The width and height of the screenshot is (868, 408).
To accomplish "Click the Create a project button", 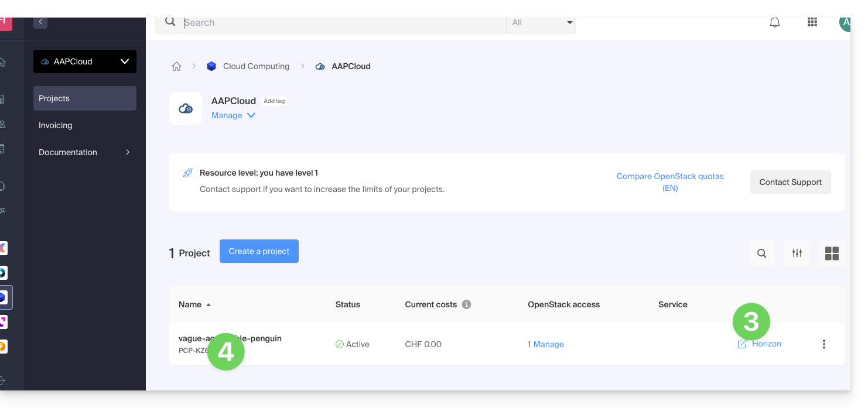I will [x=259, y=251].
